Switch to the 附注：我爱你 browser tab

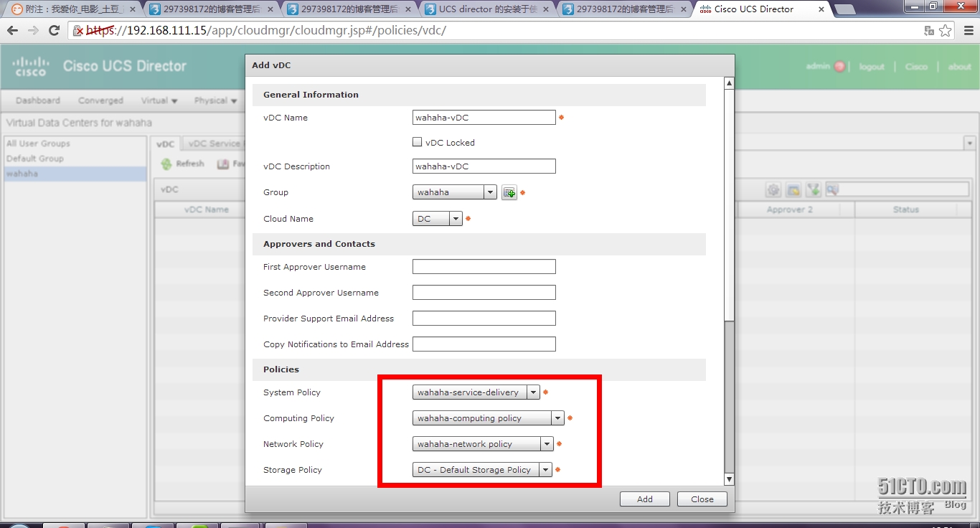(x=72, y=9)
